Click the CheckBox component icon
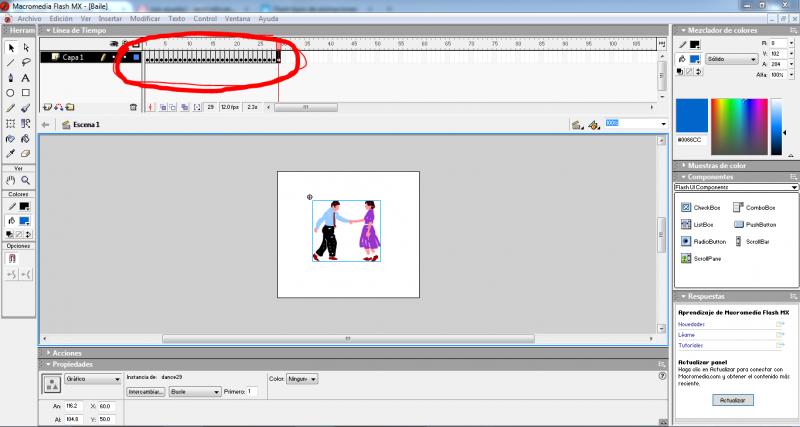The image size is (800, 427). coord(687,207)
